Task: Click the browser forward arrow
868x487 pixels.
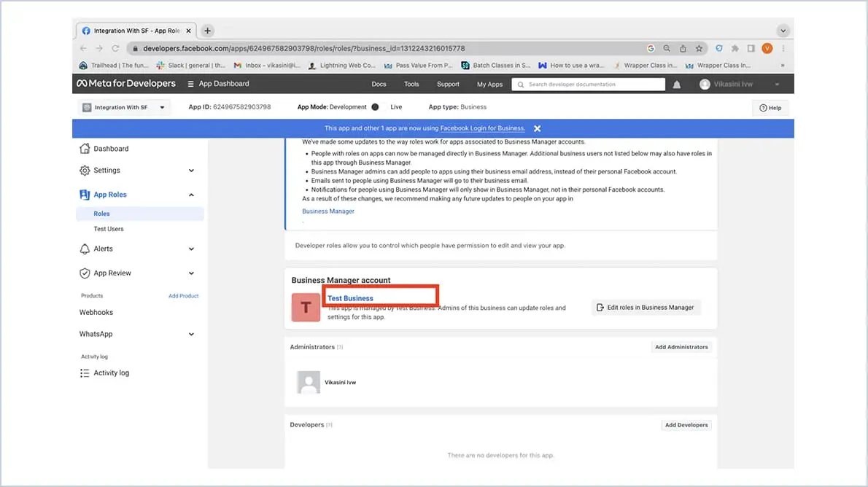Action: [99, 49]
